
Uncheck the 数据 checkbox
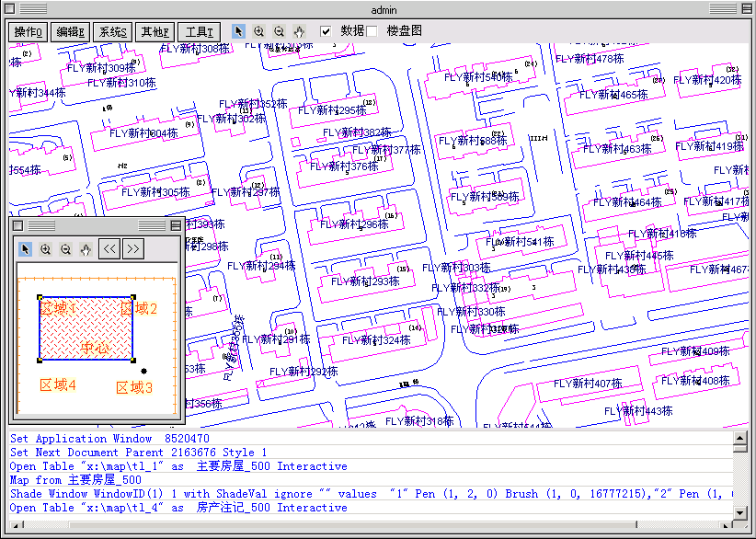click(x=326, y=31)
